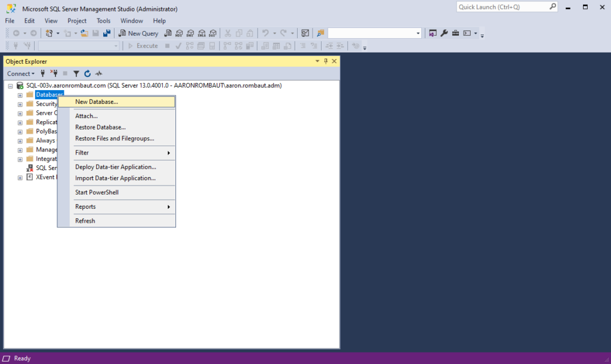Click the Open File folder icon

[x=85, y=33]
